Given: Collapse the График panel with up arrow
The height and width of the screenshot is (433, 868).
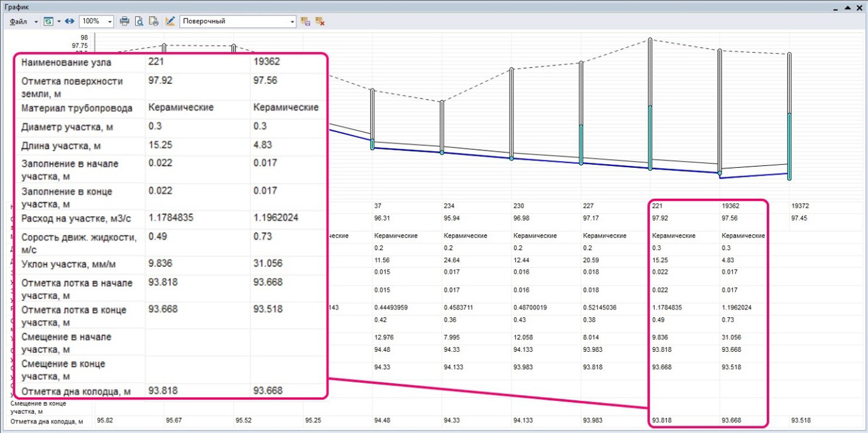Looking at the screenshot, I should 848,6.
